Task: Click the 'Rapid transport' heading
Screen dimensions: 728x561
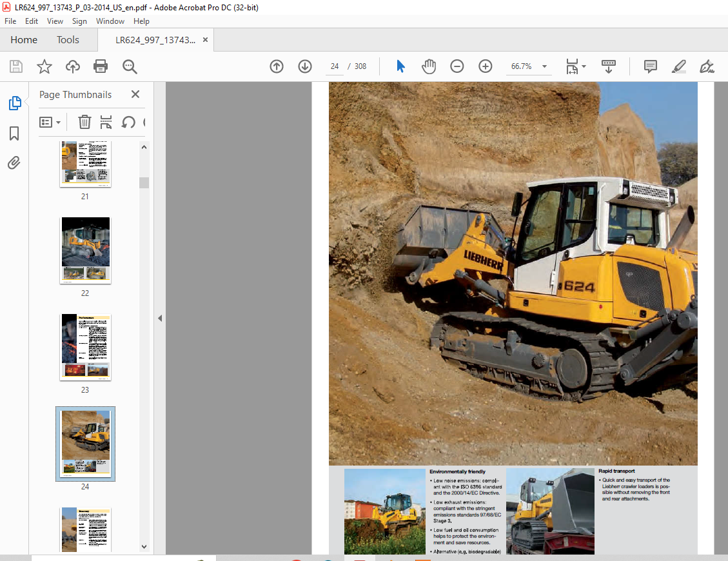Action: coord(616,471)
